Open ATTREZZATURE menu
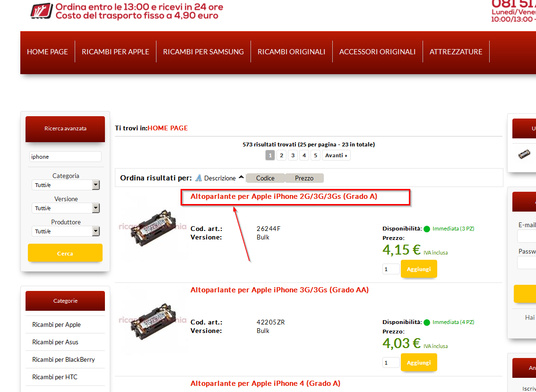The height and width of the screenshot is (392, 536). pyautogui.click(x=456, y=51)
